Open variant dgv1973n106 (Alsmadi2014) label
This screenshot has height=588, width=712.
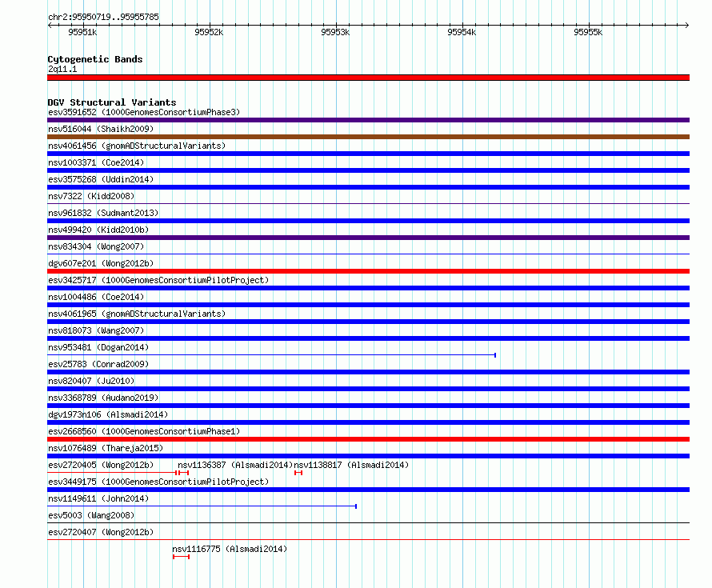point(108,414)
